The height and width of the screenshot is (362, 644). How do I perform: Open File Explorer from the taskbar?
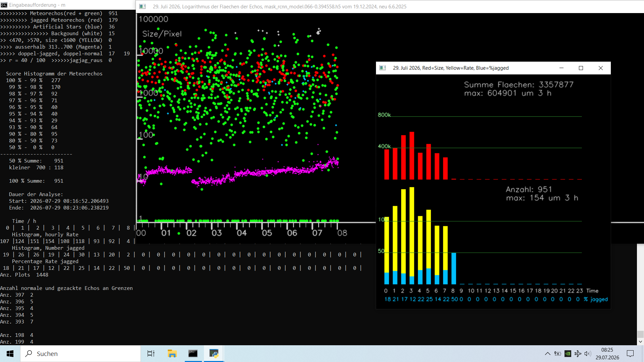[172, 354]
